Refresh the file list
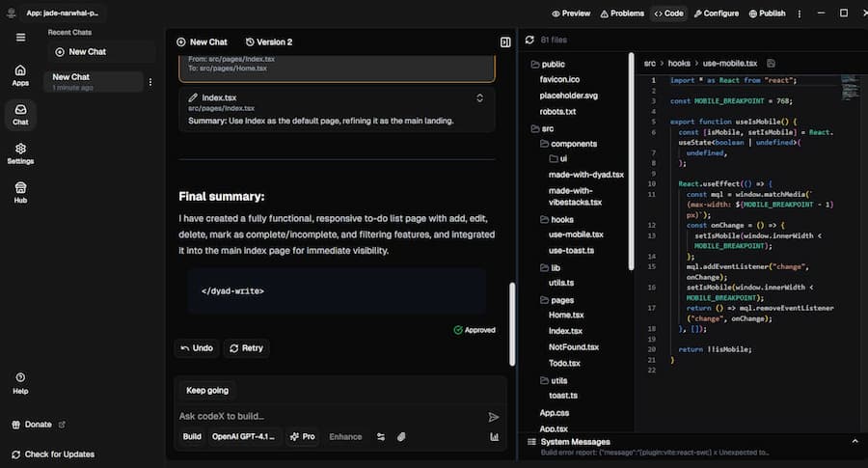This screenshot has height=468, width=868. point(529,40)
